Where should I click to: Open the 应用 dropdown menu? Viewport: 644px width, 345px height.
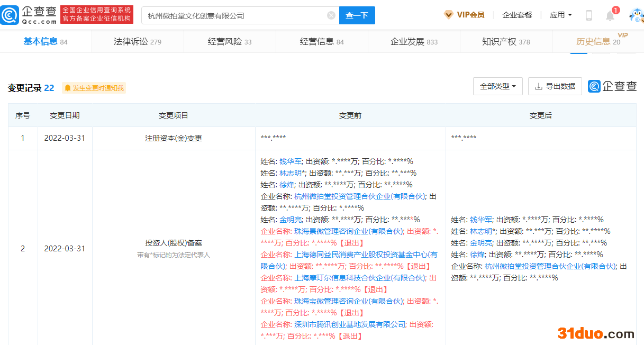pyautogui.click(x=560, y=15)
